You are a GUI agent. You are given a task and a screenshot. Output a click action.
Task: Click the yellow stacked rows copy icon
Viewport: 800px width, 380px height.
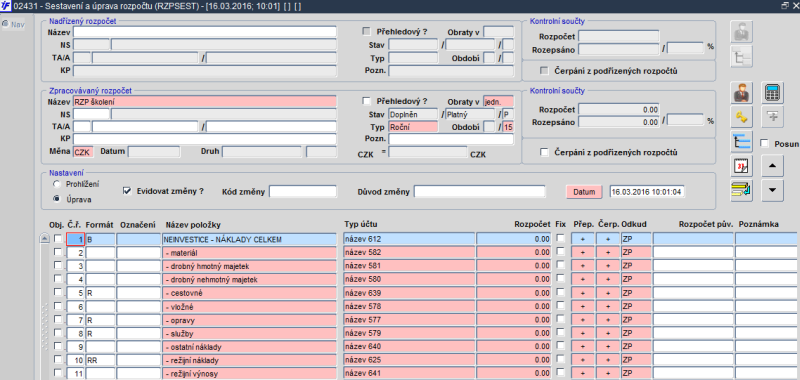pos(741,191)
